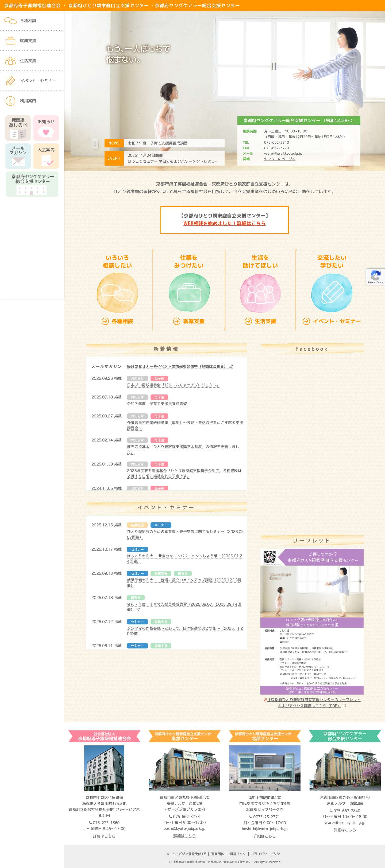Click the arrow link 就業支援 below the green circle
This screenshot has height=868, width=385.
189,321
